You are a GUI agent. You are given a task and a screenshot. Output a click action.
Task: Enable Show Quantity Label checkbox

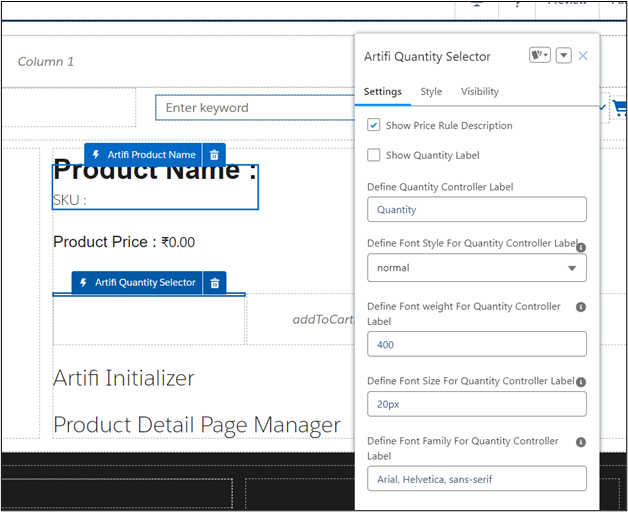click(373, 155)
